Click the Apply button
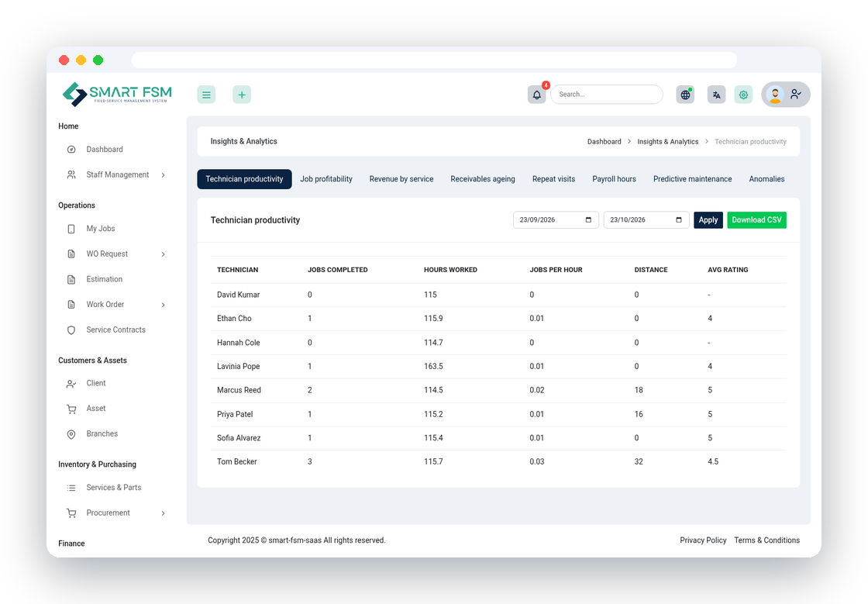The image size is (868, 604). coord(708,220)
